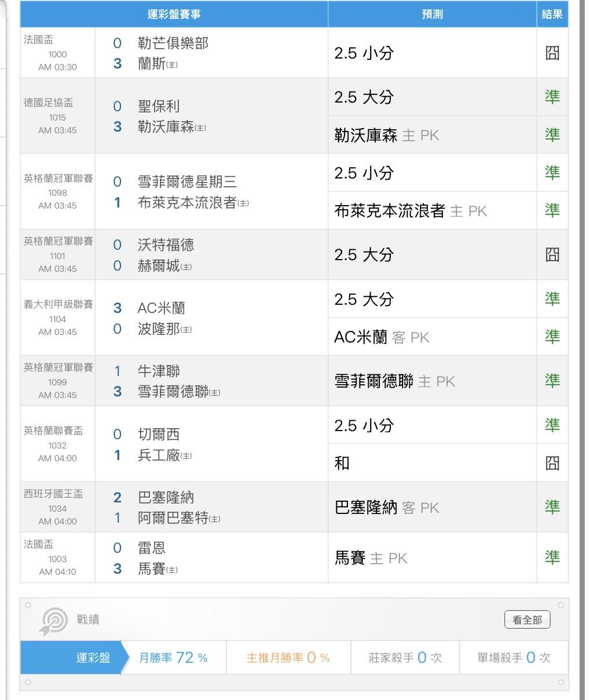Select the 運彩盤 tab
The width and height of the screenshot is (590, 700).
93,658
